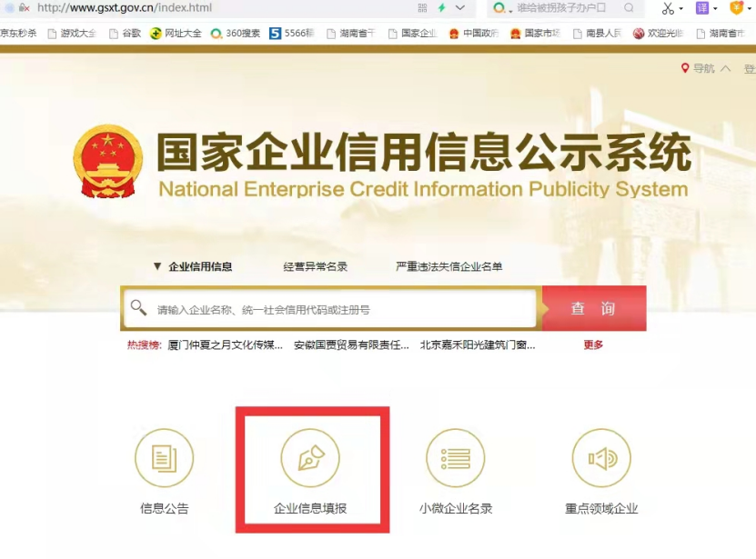Image resolution: width=756 pixels, height=559 pixels.
Task: Open the 360搜索 bookmark
Action: (x=236, y=34)
